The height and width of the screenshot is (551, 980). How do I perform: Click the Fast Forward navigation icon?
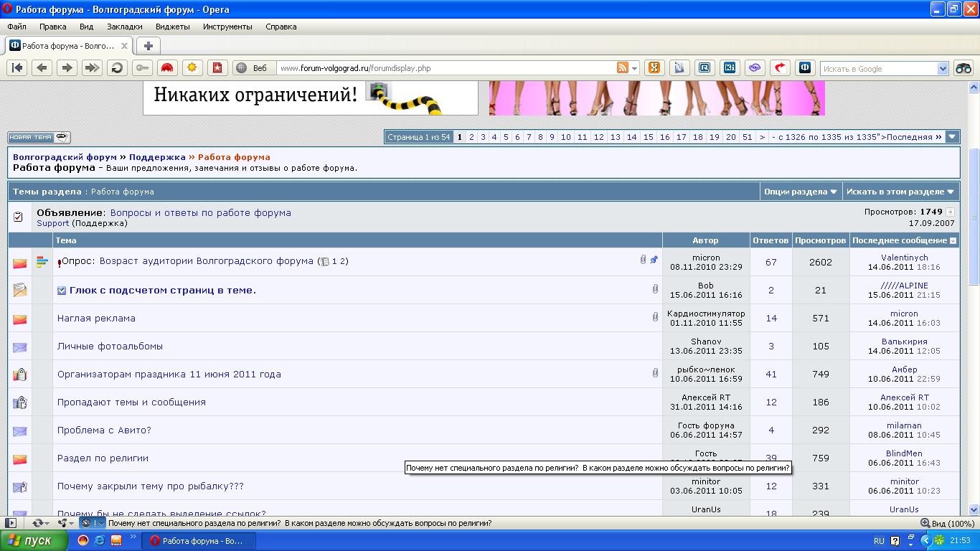(x=91, y=68)
